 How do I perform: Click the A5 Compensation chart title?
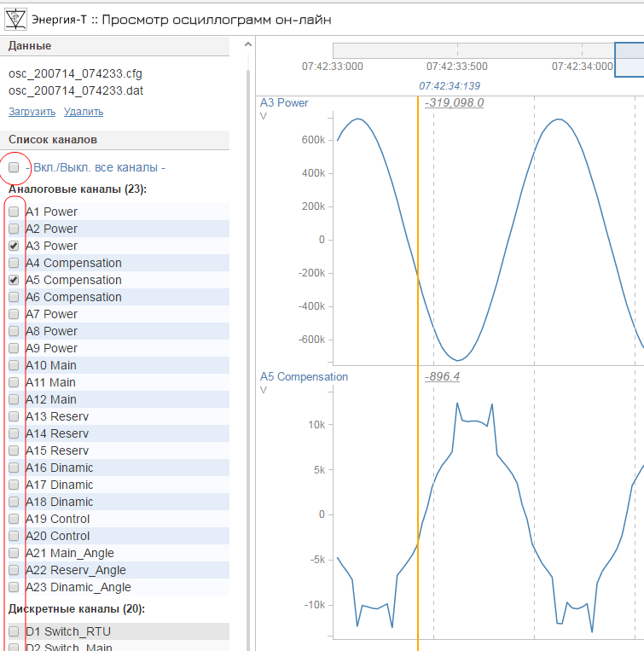tap(304, 376)
